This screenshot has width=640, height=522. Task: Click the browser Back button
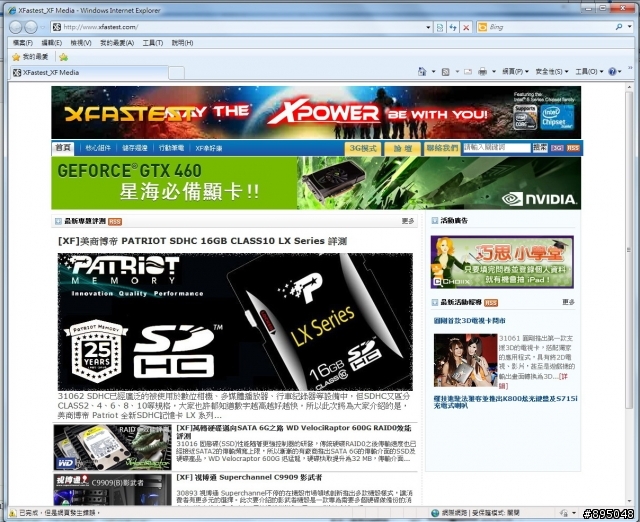(16, 27)
